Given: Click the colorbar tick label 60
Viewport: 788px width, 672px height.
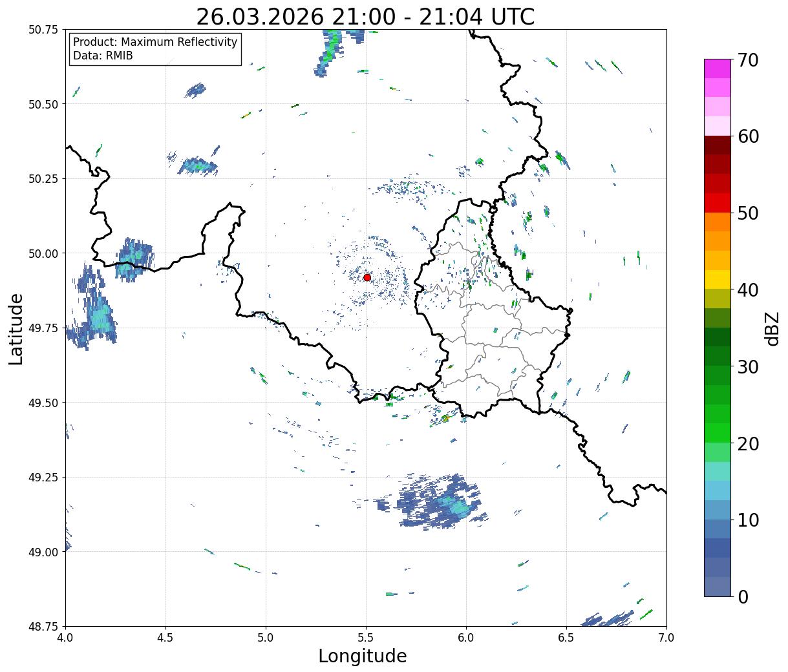Looking at the screenshot, I should (748, 136).
